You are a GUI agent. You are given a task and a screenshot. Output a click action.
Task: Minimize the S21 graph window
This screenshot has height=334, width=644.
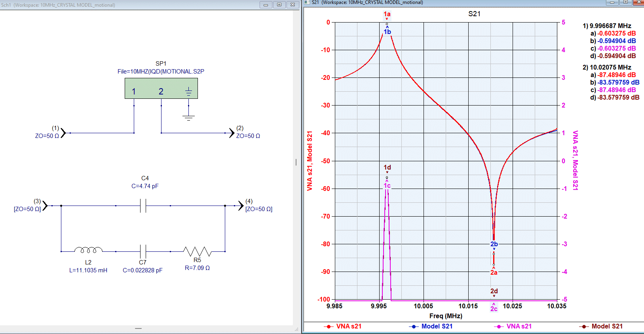[x=612, y=2]
